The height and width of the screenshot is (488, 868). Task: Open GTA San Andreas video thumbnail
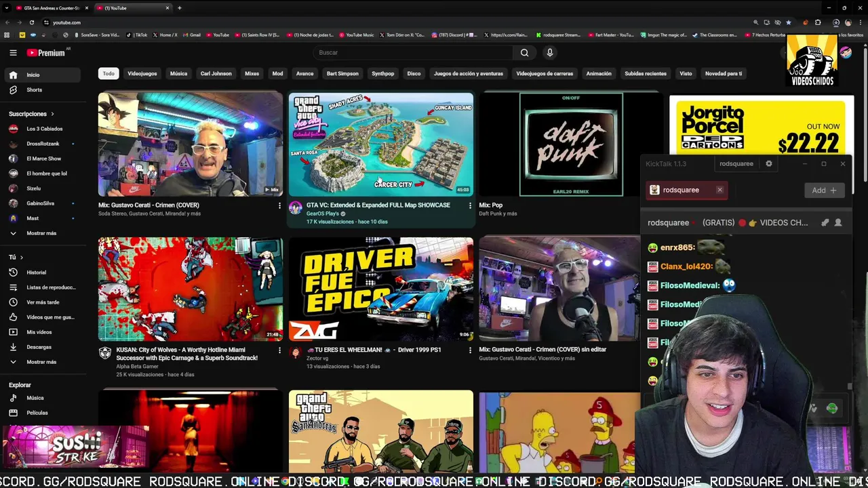coord(381,431)
